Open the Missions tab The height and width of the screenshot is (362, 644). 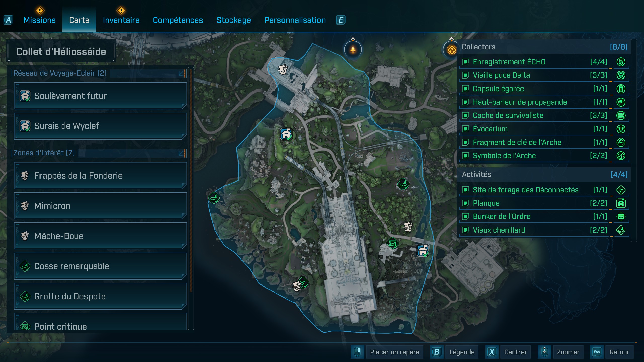[39, 20]
